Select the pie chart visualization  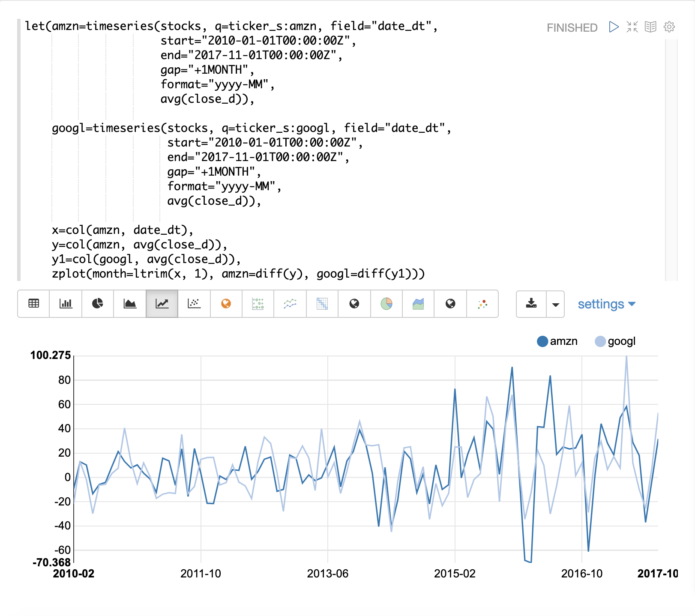point(98,304)
